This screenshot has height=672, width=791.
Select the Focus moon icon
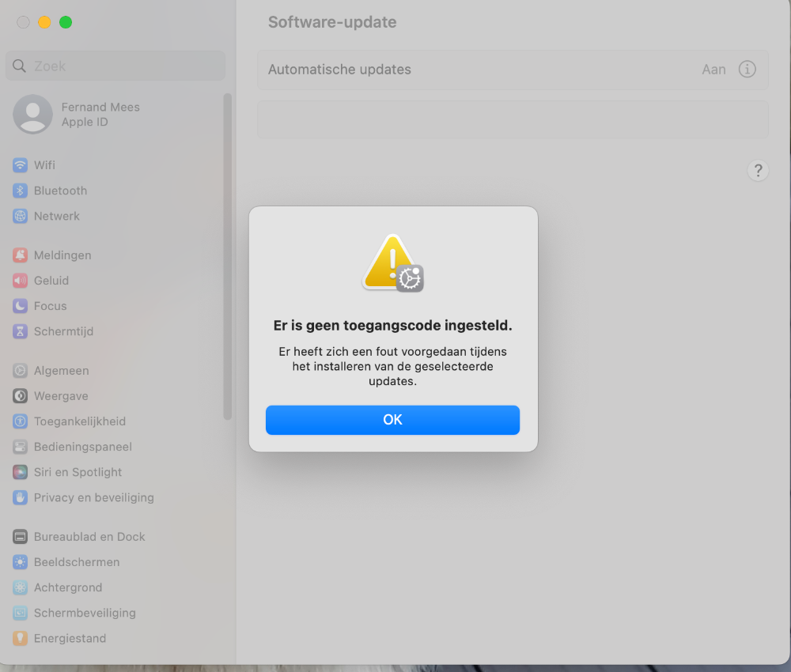21,306
